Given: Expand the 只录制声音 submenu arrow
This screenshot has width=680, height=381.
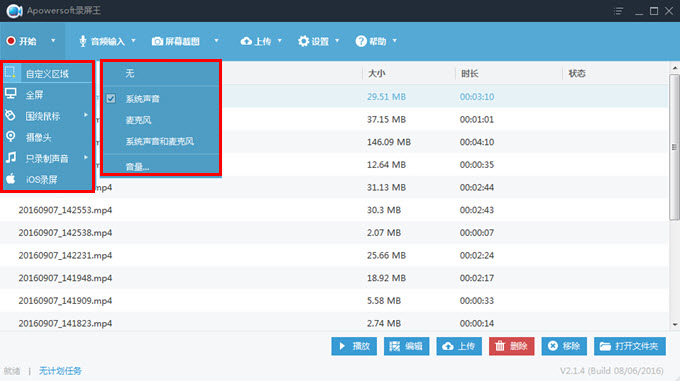Looking at the screenshot, I should coord(86,157).
